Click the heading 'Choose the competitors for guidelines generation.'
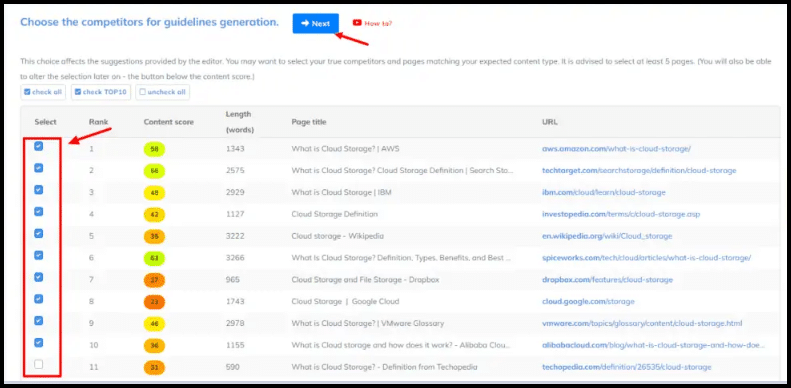The width and height of the screenshot is (791, 388). 149,22
